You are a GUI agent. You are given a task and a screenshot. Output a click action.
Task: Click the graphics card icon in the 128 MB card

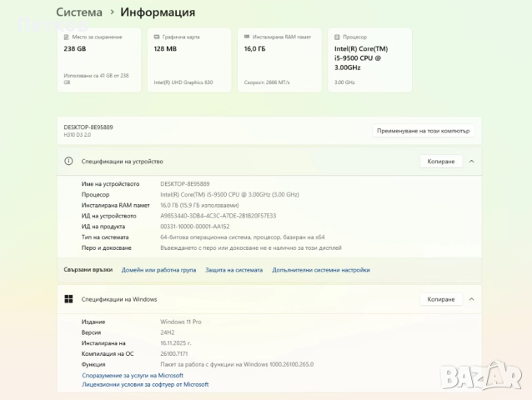[x=157, y=37]
